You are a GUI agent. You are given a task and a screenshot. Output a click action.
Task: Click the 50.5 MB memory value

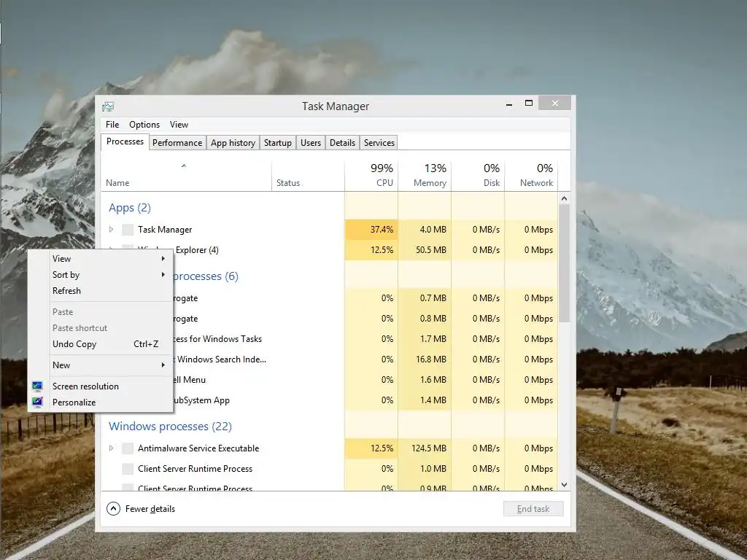coord(430,250)
